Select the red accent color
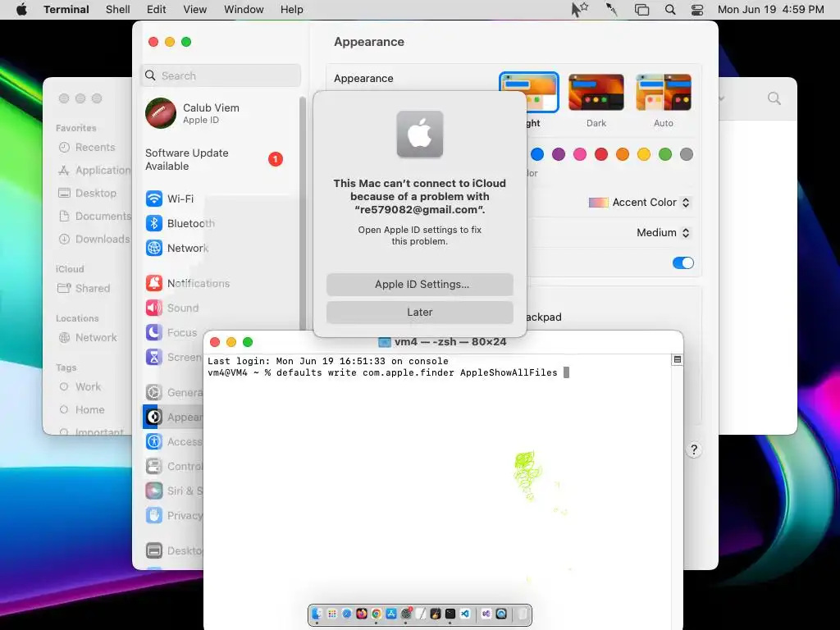Viewport: 840px width, 630px height. [601, 154]
